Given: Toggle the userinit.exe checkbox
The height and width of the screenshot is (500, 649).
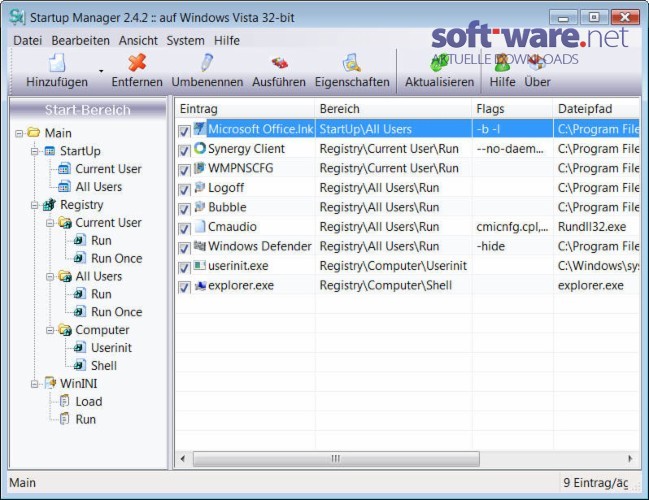Looking at the screenshot, I should pos(184,267).
